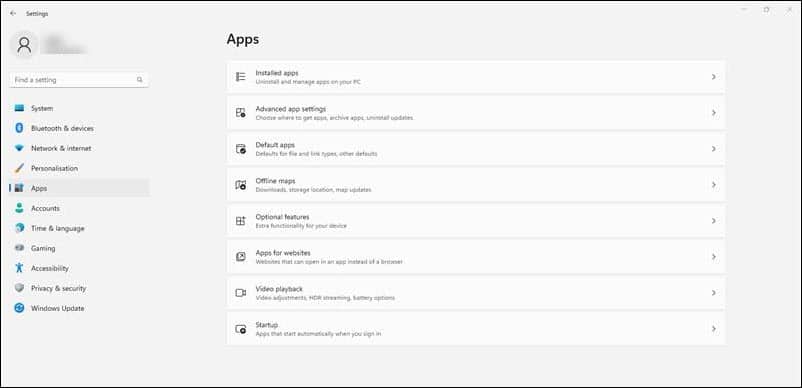Viewport: 802px width, 388px height.
Task: Click the Advanced app settings icon
Action: (x=240, y=113)
